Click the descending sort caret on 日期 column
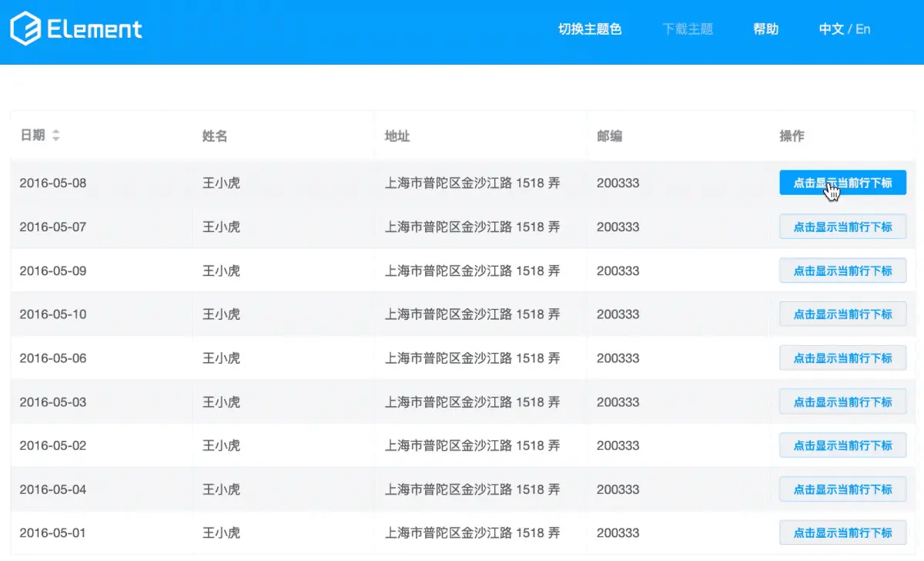 (54, 139)
